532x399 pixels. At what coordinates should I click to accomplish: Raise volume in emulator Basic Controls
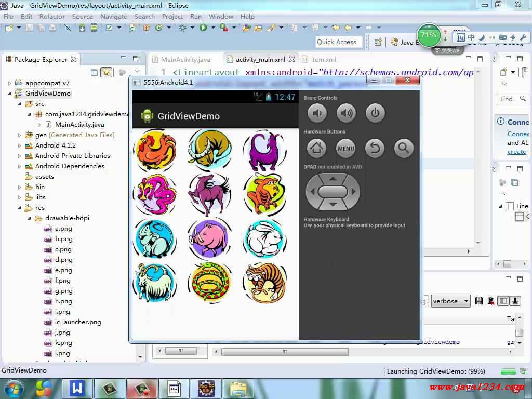[346, 113]
